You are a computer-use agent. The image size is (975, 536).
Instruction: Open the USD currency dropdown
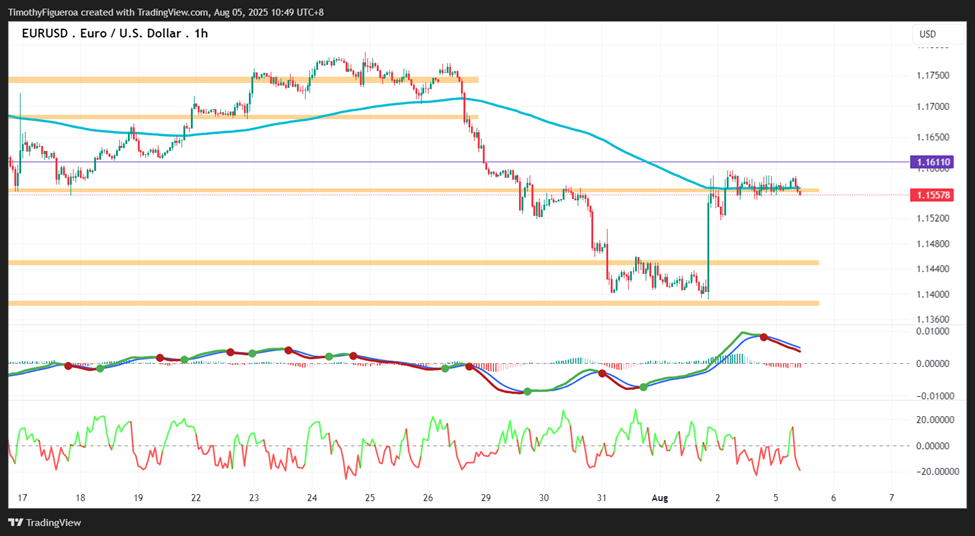928,34
